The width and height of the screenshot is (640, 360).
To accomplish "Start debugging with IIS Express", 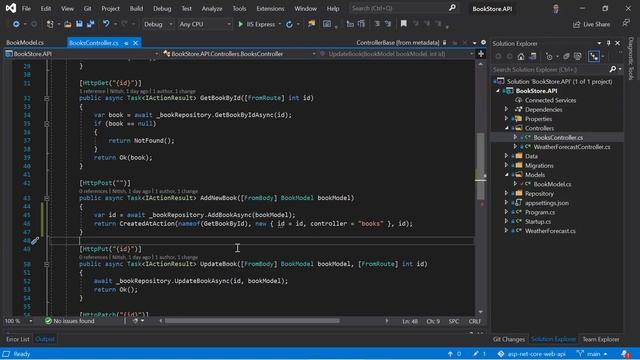I will tap(256, 24).
